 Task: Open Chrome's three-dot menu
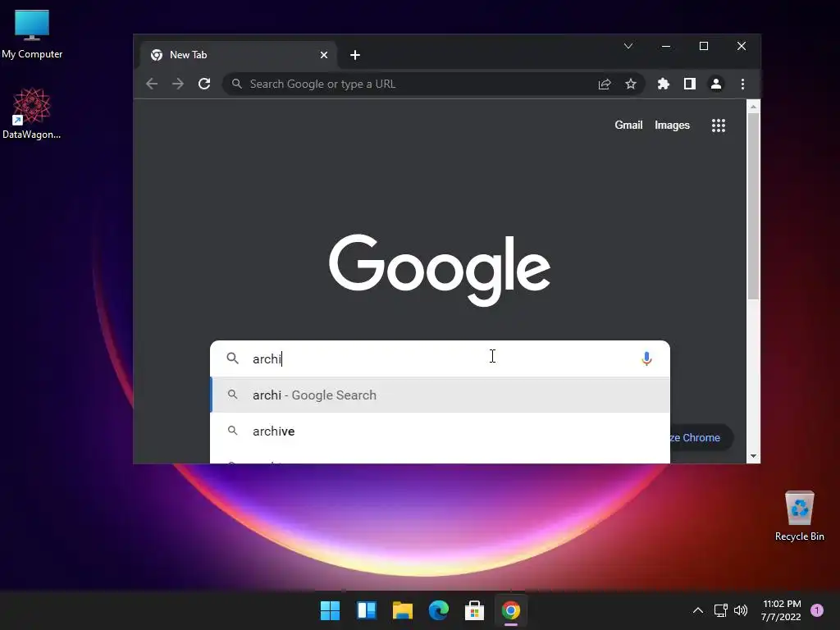click(x=742, y=84)
